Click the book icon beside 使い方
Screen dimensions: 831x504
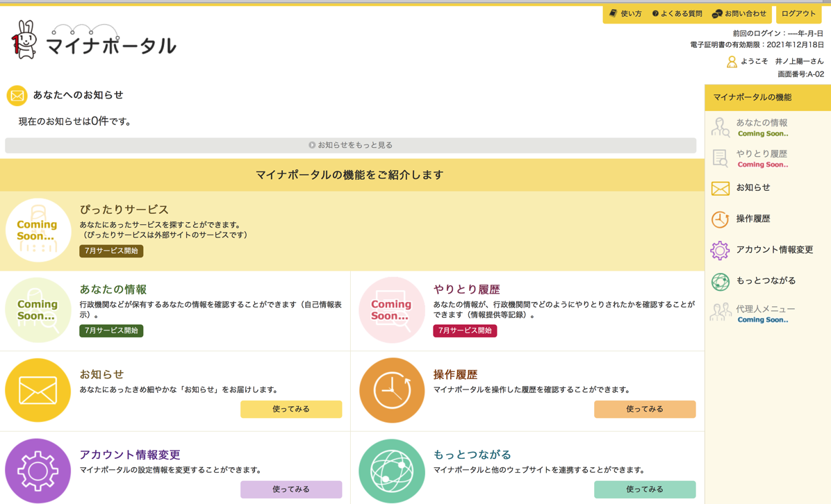pos(613,13)
